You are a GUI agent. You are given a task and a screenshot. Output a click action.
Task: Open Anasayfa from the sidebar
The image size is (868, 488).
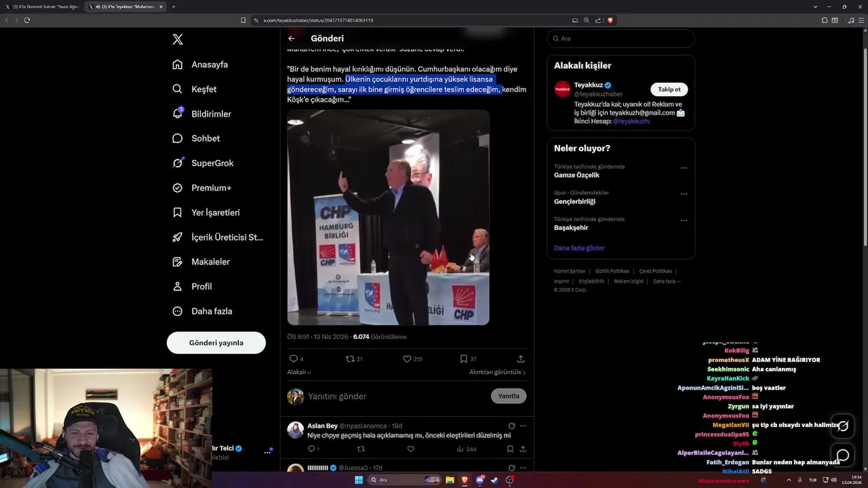click(200, 64)
